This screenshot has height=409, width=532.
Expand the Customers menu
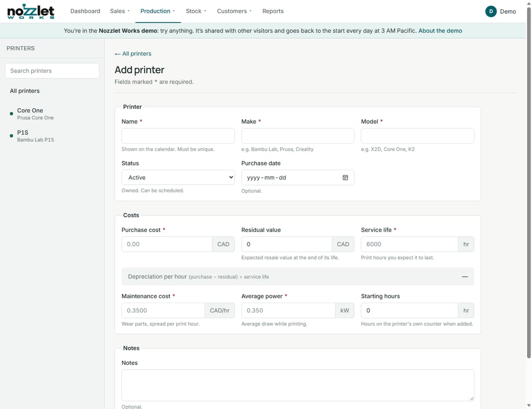tap(234, 11)
